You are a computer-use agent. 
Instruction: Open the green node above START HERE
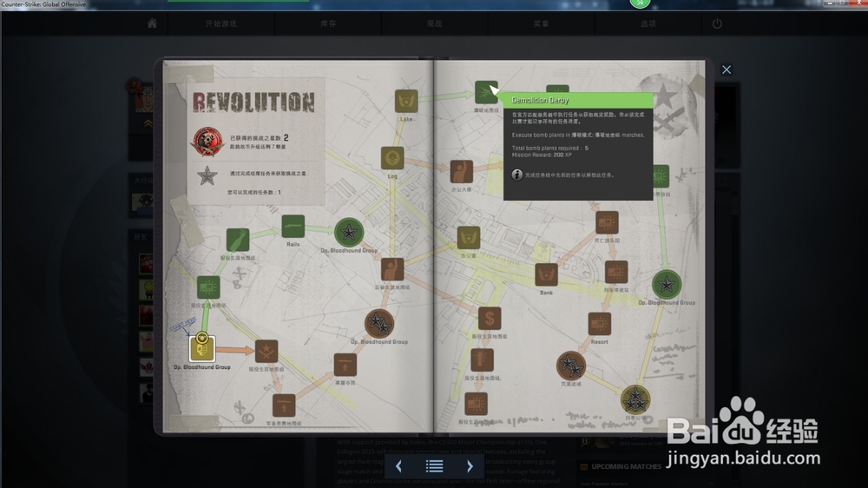(208, 287)
